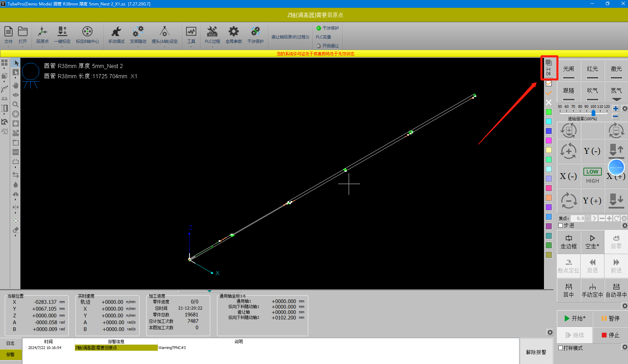Click the Y (-) jog button

tap(592, 151)
